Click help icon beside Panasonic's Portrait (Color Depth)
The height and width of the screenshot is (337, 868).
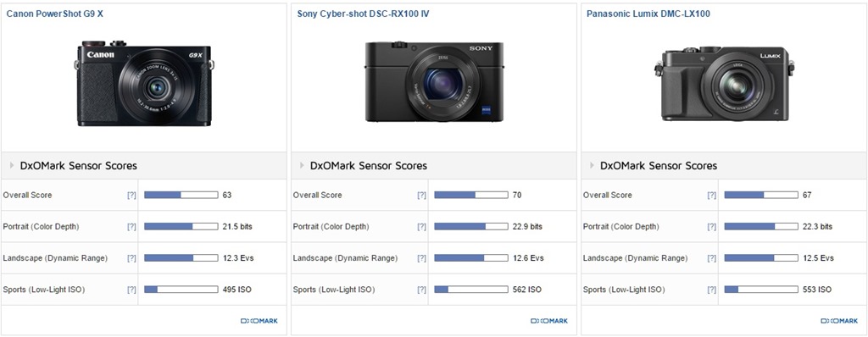click(x=712, y=227)
